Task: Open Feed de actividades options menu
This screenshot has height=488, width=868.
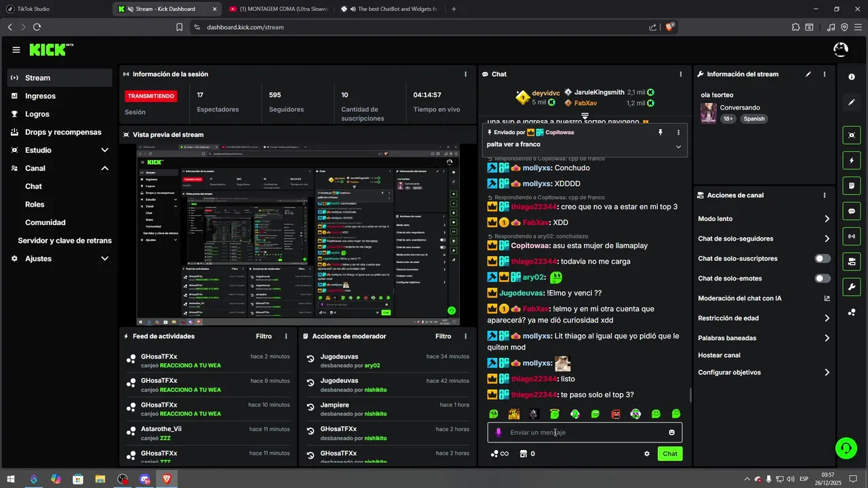Action: pos(286,336)
